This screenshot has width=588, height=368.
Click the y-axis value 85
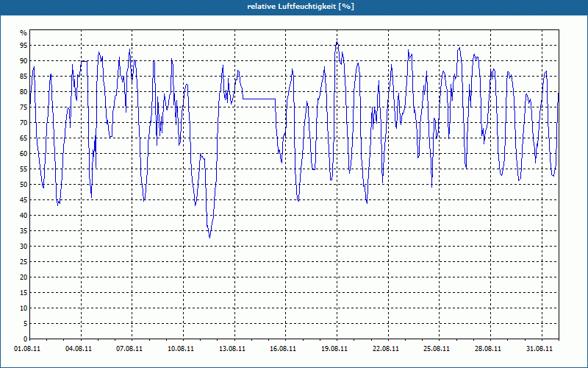tap(24, 77)
